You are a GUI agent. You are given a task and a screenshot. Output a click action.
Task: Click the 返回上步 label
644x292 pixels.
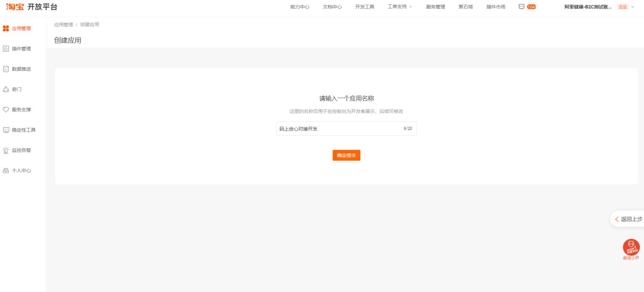click(632, 219)
